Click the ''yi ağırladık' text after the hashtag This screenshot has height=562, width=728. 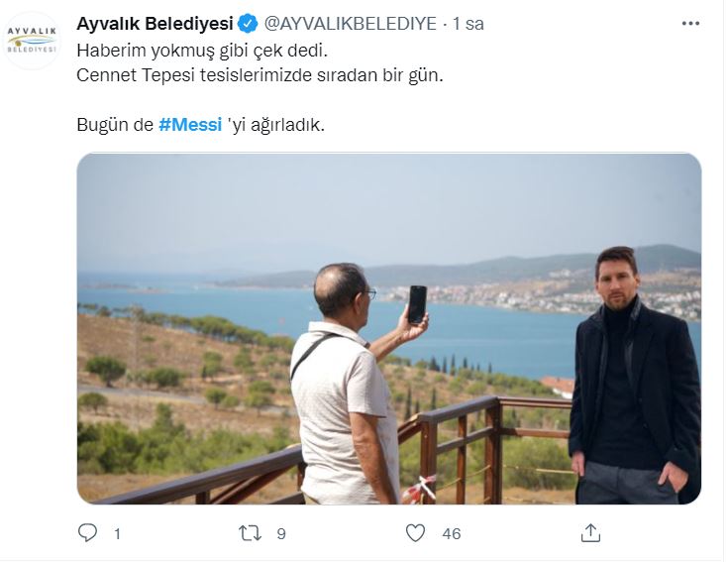275,125
